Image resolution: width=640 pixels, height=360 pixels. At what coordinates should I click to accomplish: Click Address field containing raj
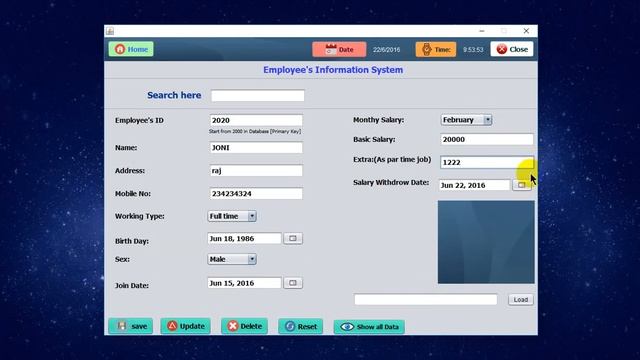256,171
